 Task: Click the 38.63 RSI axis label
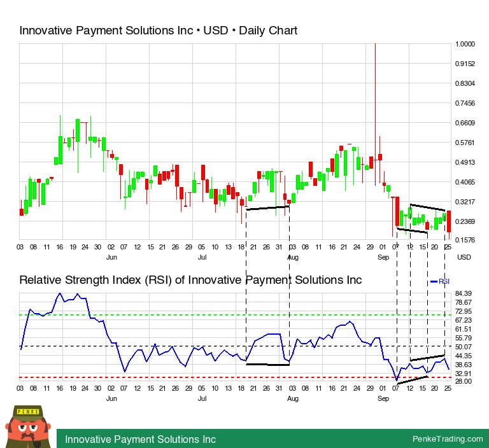(x=464, y=365)
